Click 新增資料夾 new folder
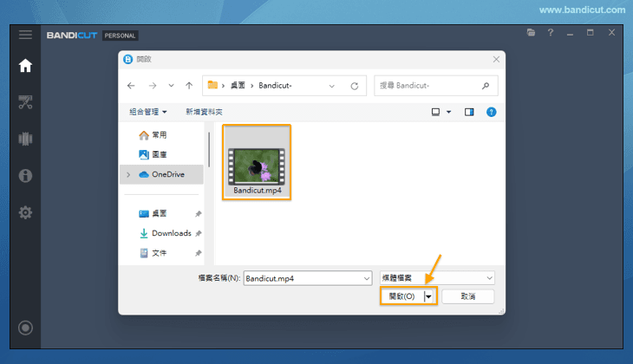The height and width of the screenshot is (364, 633). [204, 112]
